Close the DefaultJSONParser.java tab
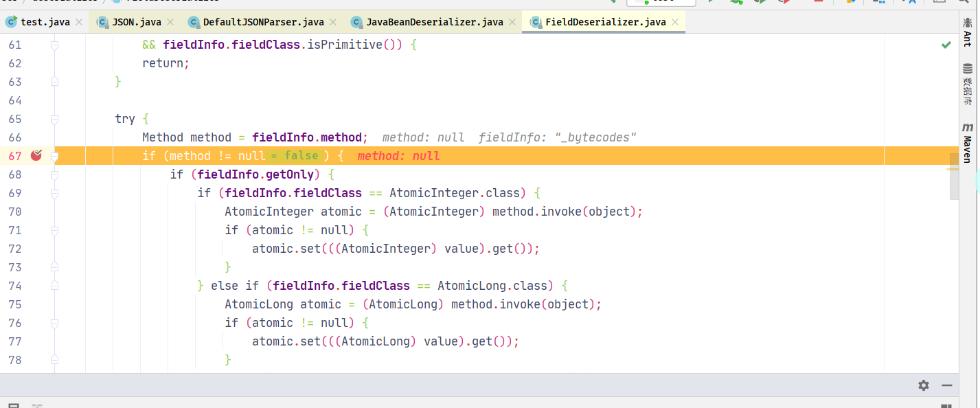This screenshot has height=408, width=980. [x=334, y=22]
